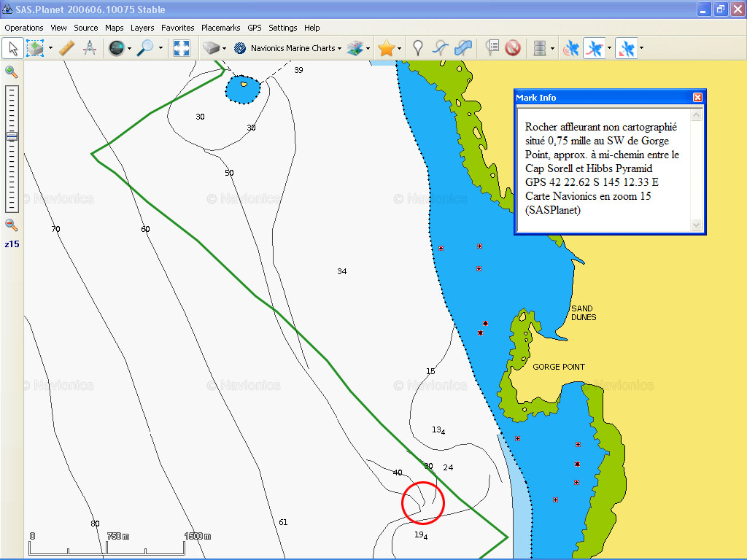Viewport: 747px width, 560px height.
Task: Open the placemark manager list icon
Action: tap(492, 48)
